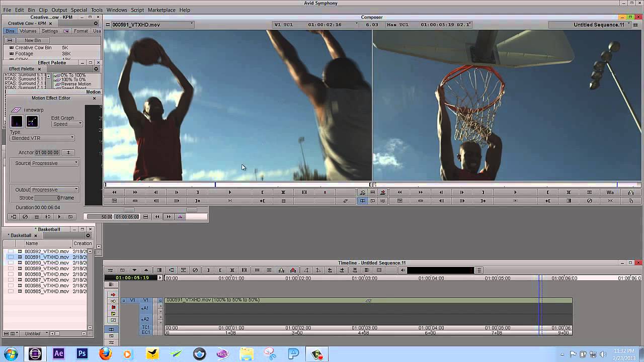Click the New Bin button
The height and width of the screenshot is (362, 644).
[33, 40]
